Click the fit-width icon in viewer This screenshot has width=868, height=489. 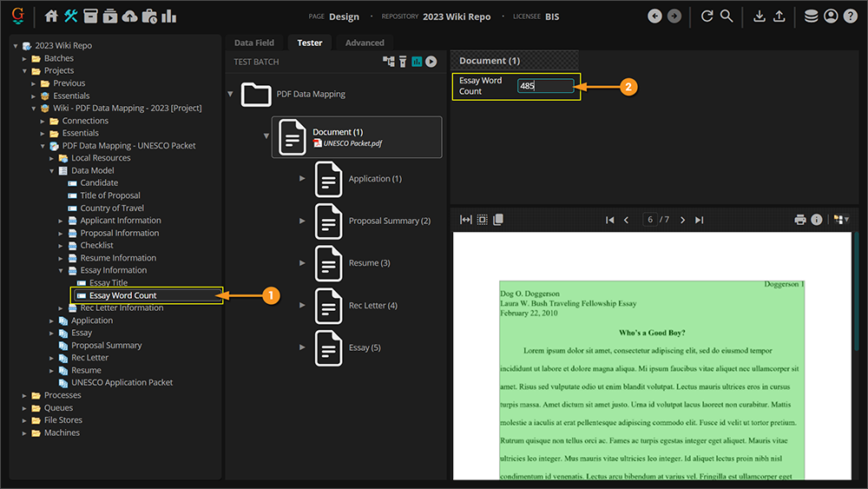[x=466, y=220]
